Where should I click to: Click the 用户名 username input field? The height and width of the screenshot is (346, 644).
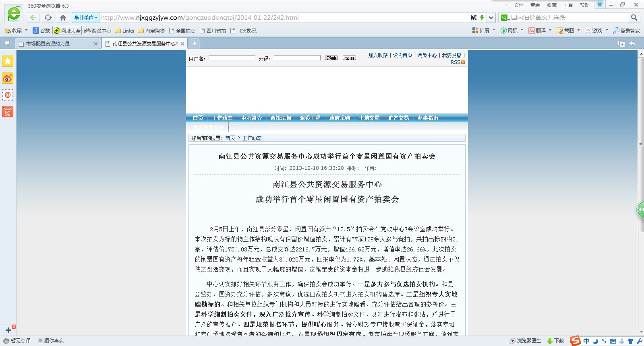232,58
